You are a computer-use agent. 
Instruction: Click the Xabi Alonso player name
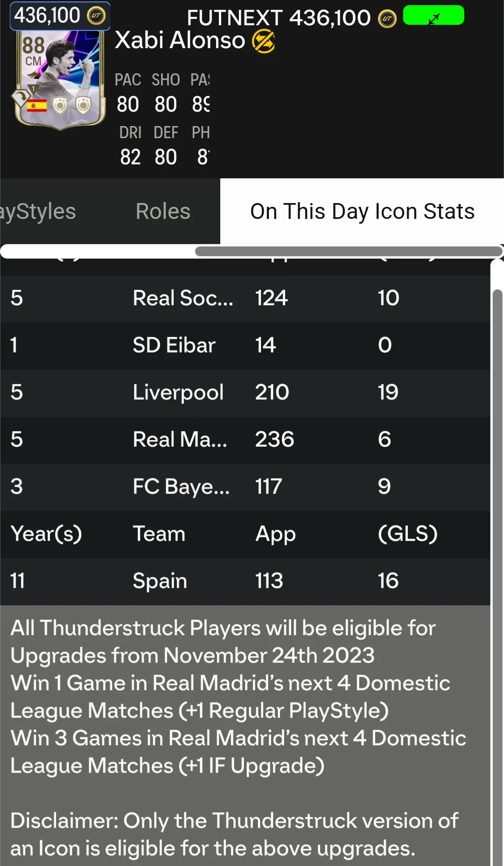click(x=180, y=41)
